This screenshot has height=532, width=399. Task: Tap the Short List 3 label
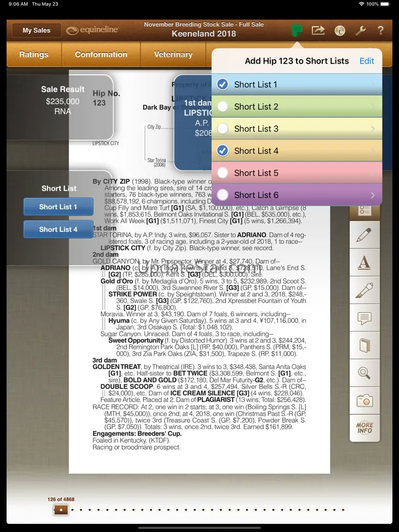coord(256,129)
